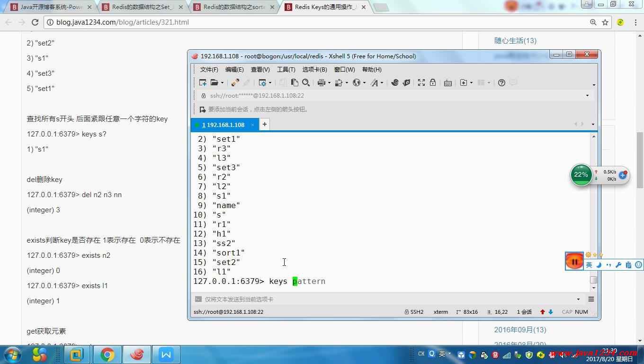Expand the Print dropdown arrow

tap(329, 83)
